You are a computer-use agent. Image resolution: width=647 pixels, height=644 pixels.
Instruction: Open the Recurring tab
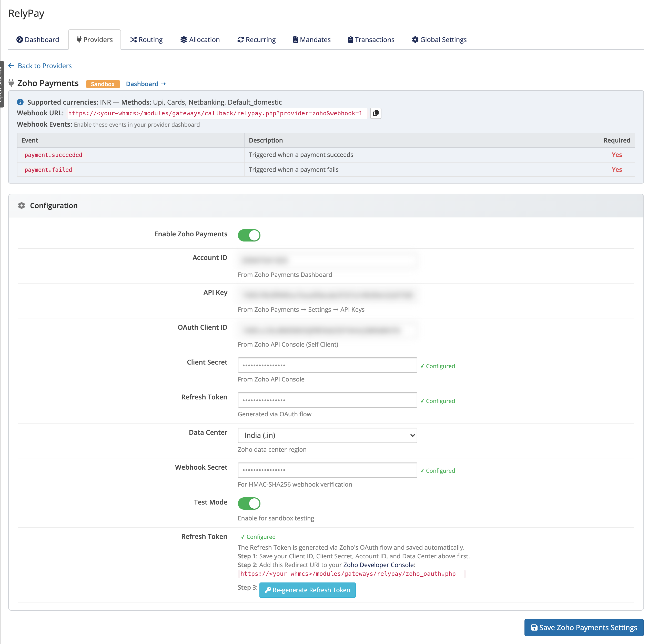257,39
